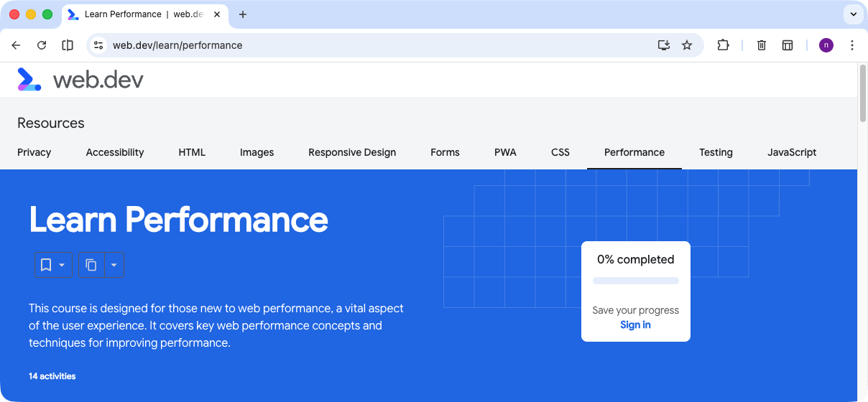This screenshot has height=402, width=868.
Task: Click the trash can toolbar icon
Action: [x=762, y=45]
